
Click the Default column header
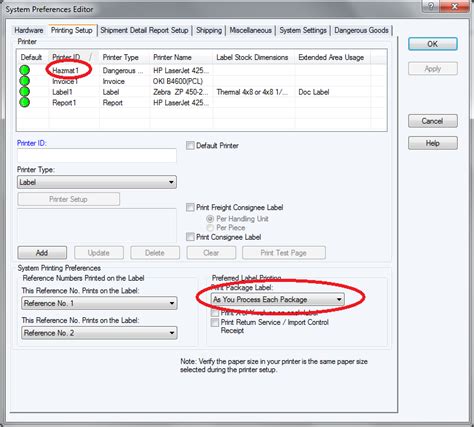click(x=32, y=57)
